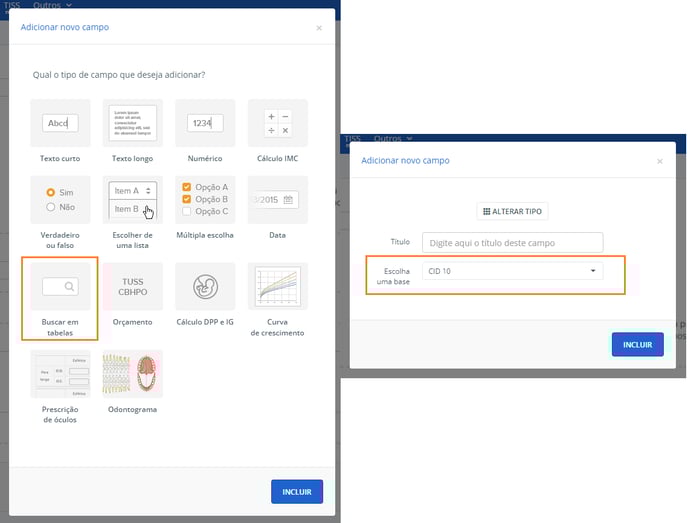This screenshot has width=688, height=523.
Task: Click the Título text input field
Action: pyautogui.click(x=512, y=243)
